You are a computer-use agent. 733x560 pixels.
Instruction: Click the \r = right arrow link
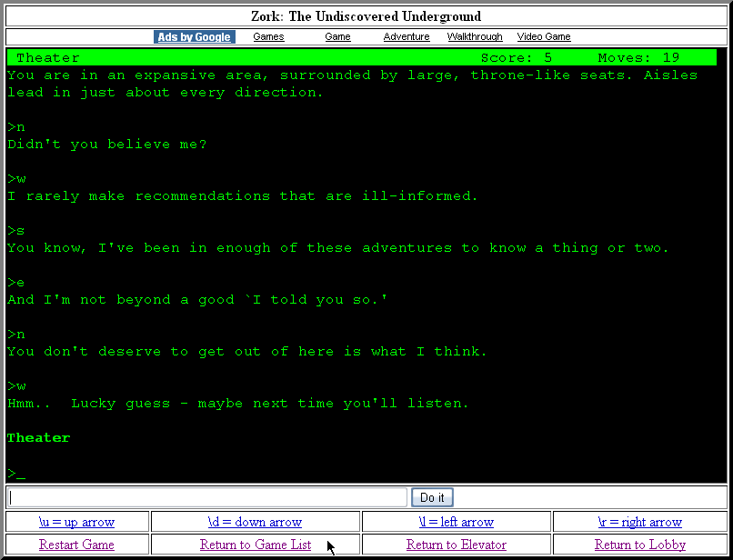pos(640,522)
